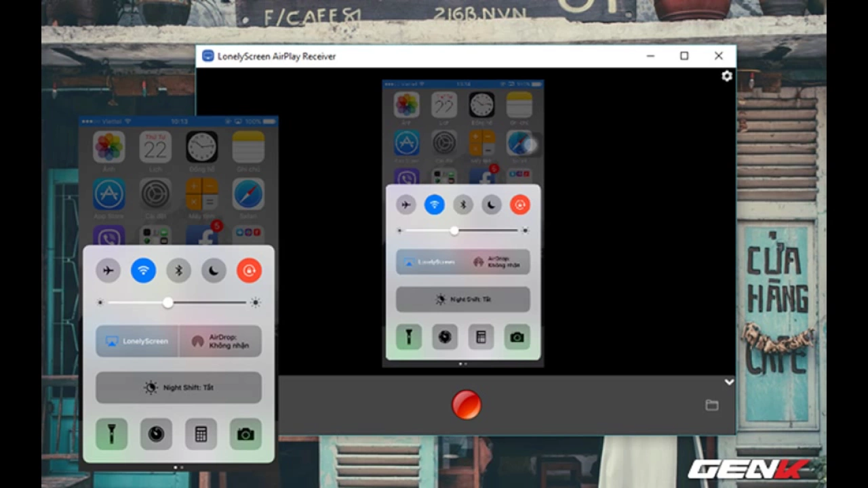
Task: Open Clock app in mirrored phone
Action: [481, 105]
